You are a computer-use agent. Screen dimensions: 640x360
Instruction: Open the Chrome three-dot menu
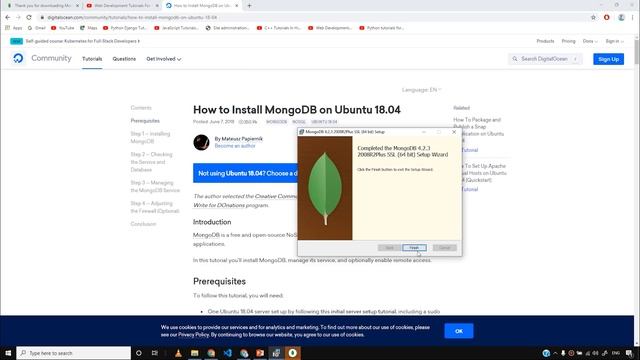point(633,17)
